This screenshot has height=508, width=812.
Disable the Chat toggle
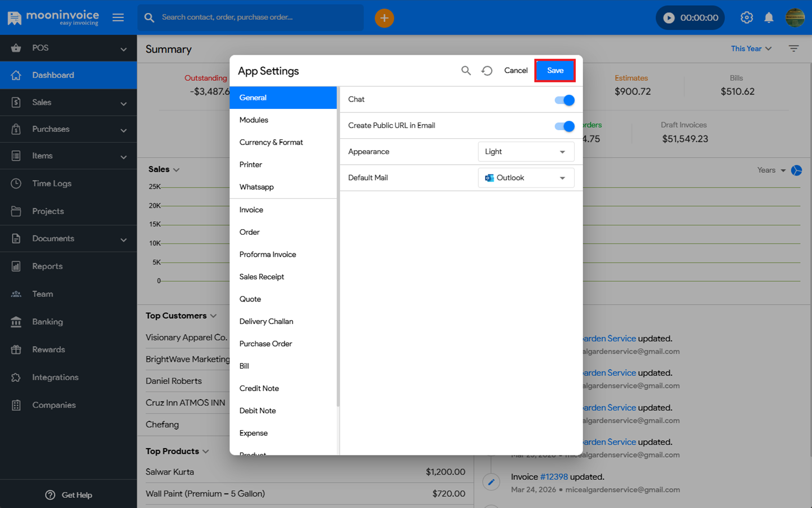point(564,100)
